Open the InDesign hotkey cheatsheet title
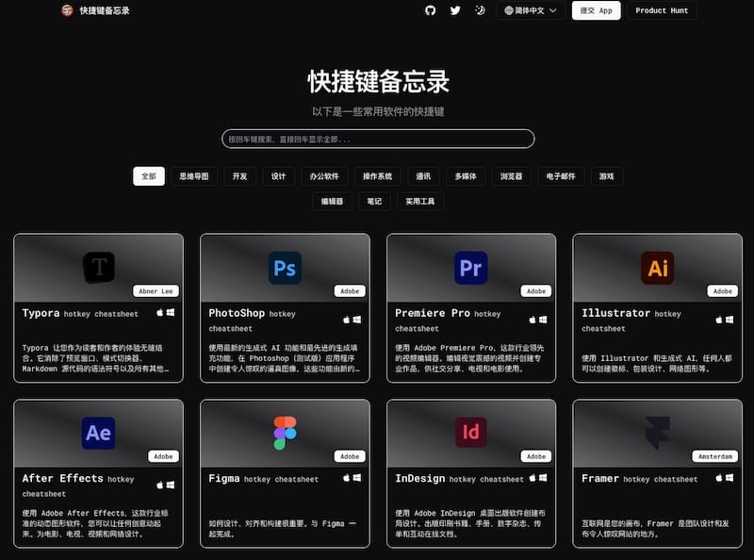Viewport: 754px width, 560px height. tap(459, 479)
